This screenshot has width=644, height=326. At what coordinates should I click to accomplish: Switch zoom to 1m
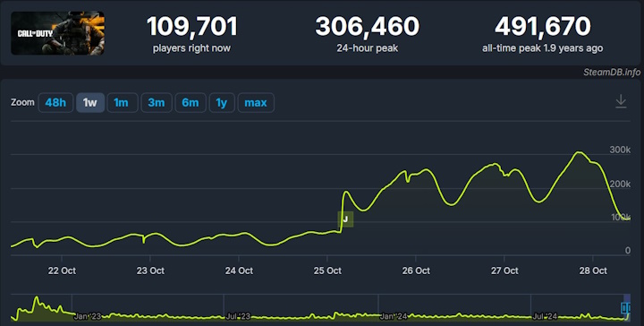coord(122,102)
